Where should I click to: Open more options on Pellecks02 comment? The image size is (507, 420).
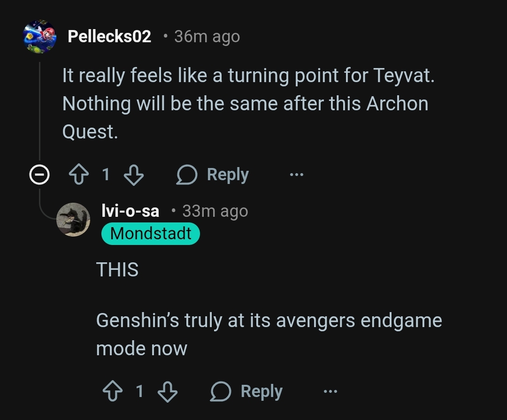click(297, 175)
